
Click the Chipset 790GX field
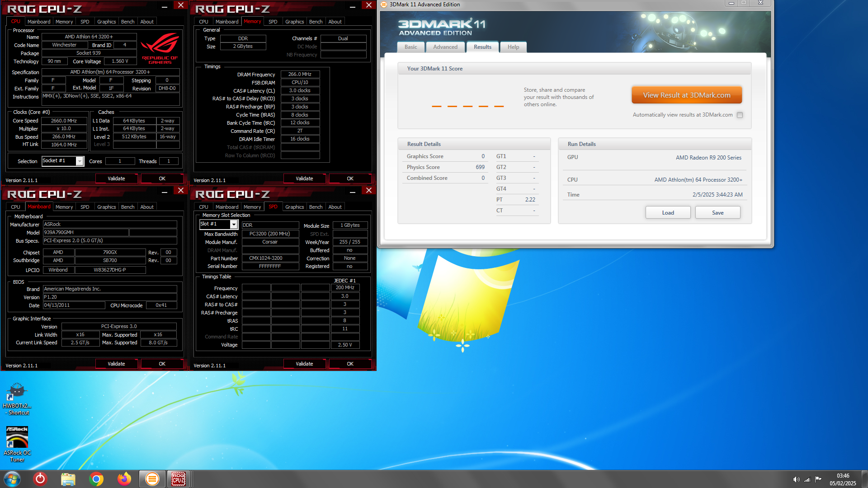[110, 252]
